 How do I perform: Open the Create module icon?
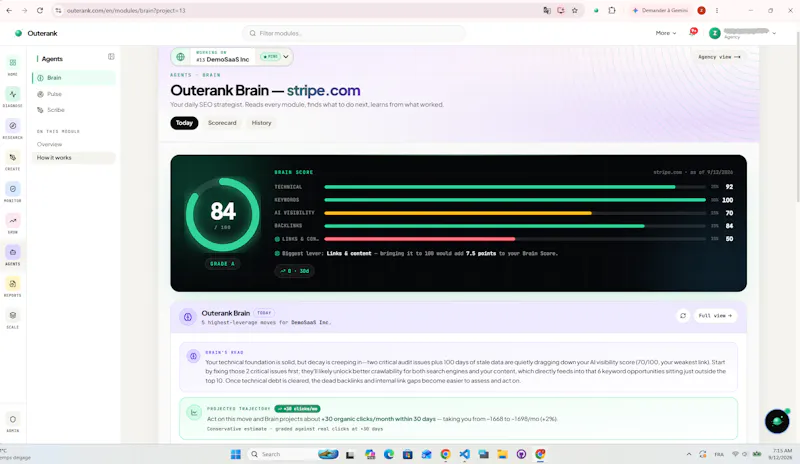coord(13,158)
